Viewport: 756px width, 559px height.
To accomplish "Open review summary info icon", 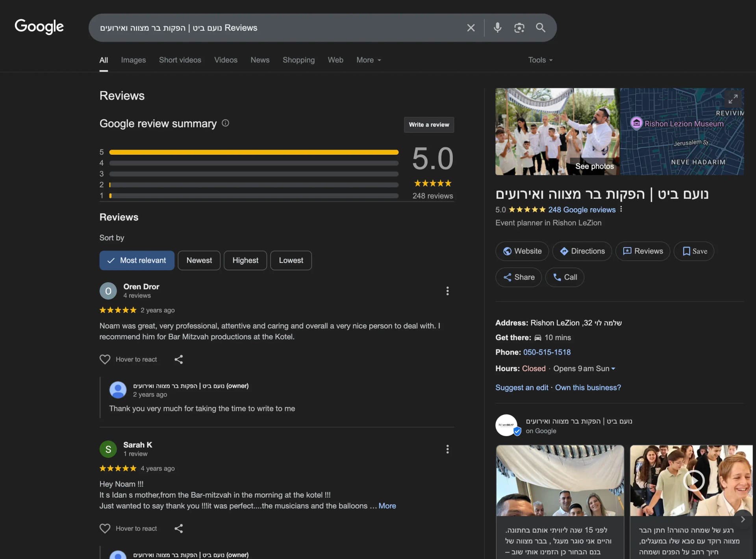I will pos(225,123).
